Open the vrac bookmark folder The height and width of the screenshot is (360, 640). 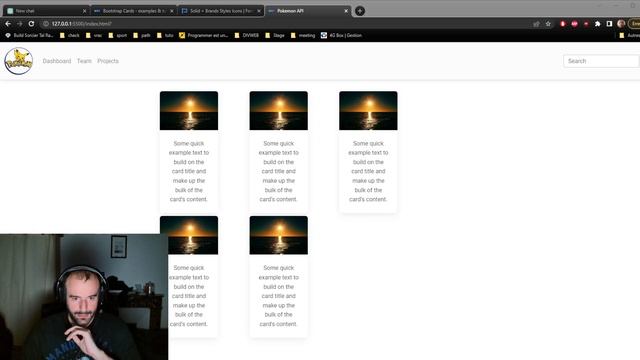pyautogui.click(x=94, y=36)
